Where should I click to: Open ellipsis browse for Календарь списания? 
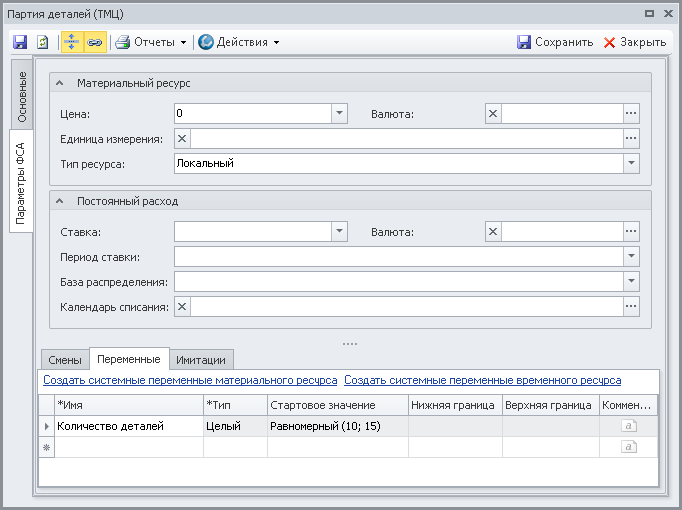pos(631,307)
